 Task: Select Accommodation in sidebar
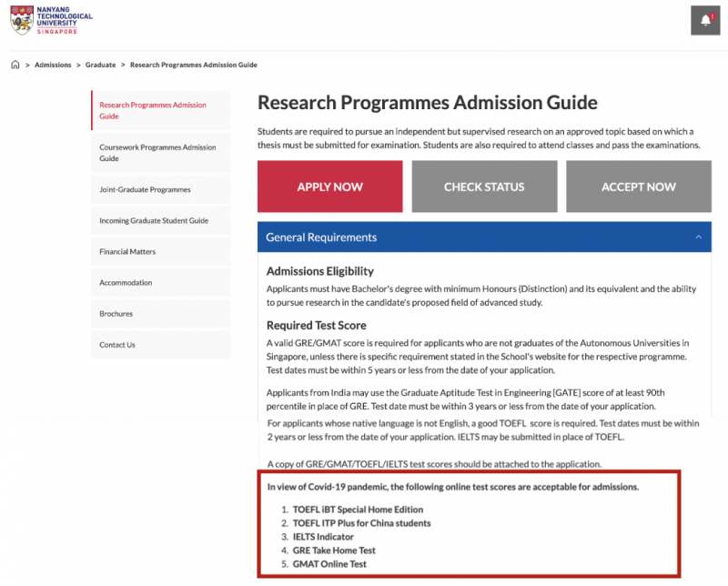pos(161,282)
